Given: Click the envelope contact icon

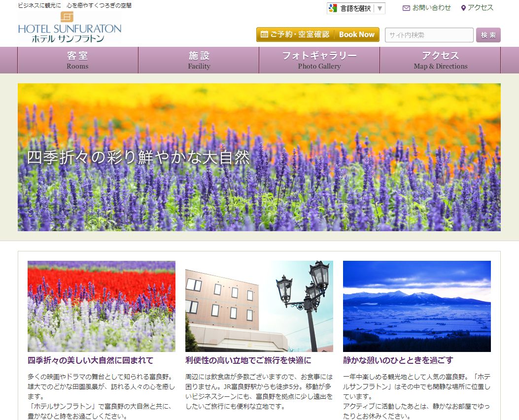Looking at the screenshot, I should pos(406,8).
